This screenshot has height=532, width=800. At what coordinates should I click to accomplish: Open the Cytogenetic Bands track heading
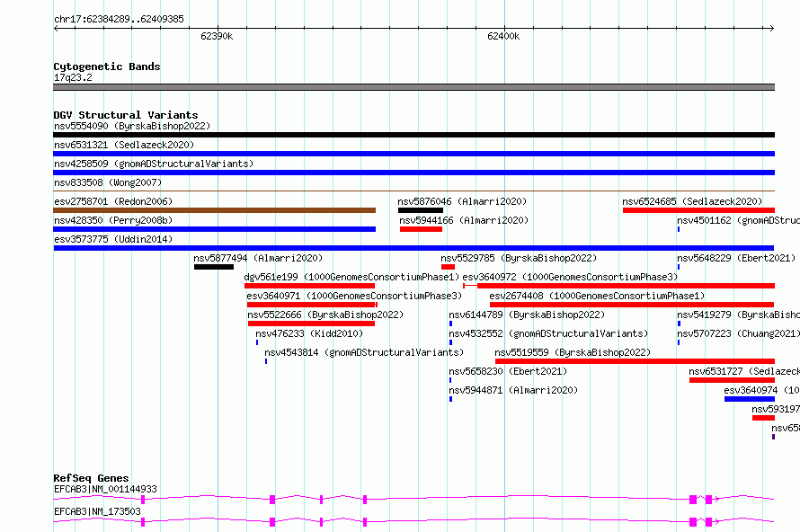[107, 66]
